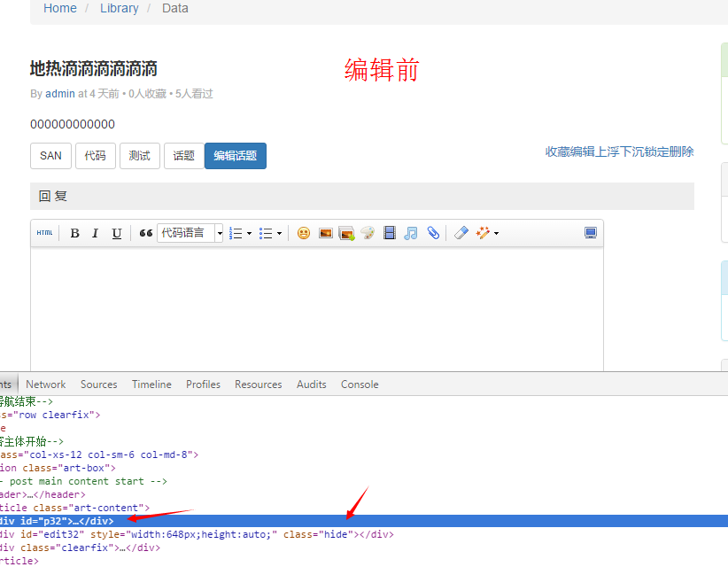Insert an unordered bullet list
Viewport: 728px width, 567px height.
coord(266,233)
